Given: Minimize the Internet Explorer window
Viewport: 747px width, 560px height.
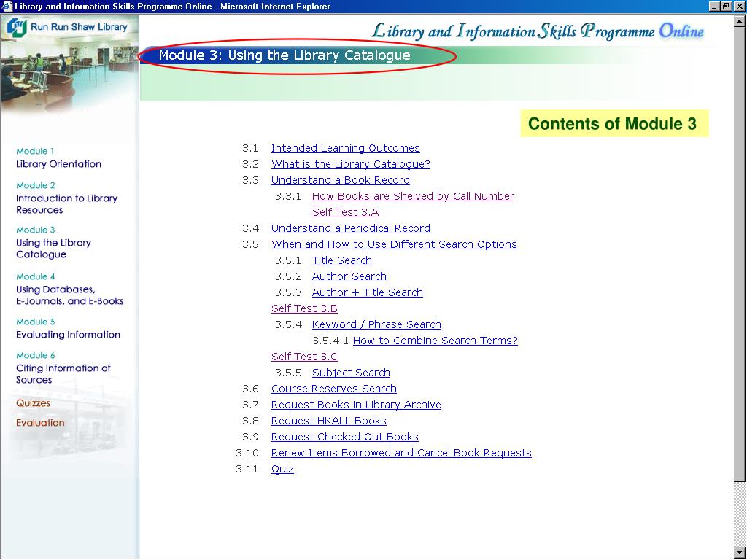Looking at the screenshot, I should coord(714,6).
